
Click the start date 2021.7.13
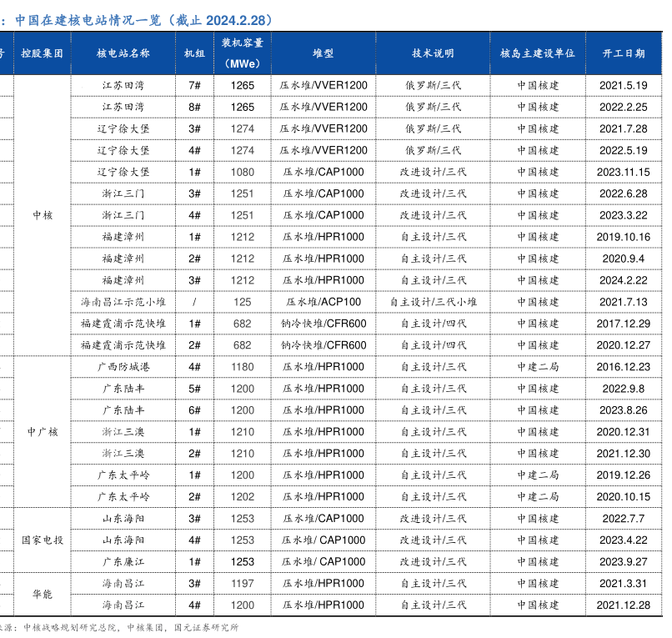point(624,302)
